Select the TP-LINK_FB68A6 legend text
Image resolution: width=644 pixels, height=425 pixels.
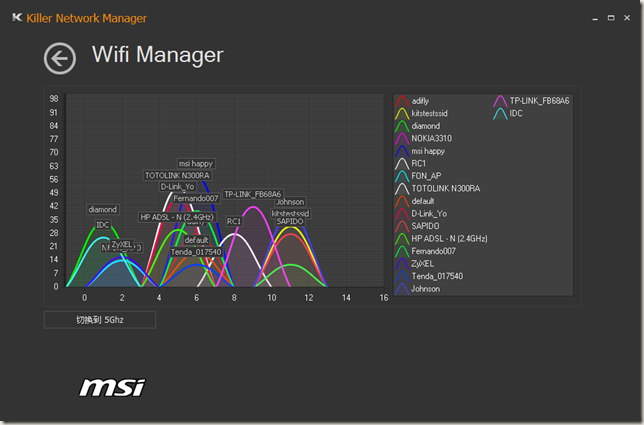[540, 101]
